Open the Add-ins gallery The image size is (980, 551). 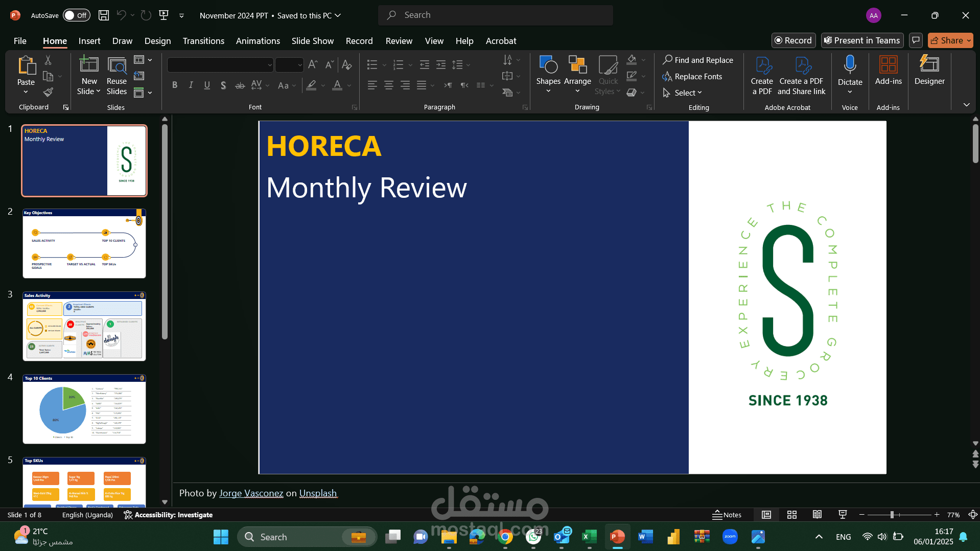888,71
